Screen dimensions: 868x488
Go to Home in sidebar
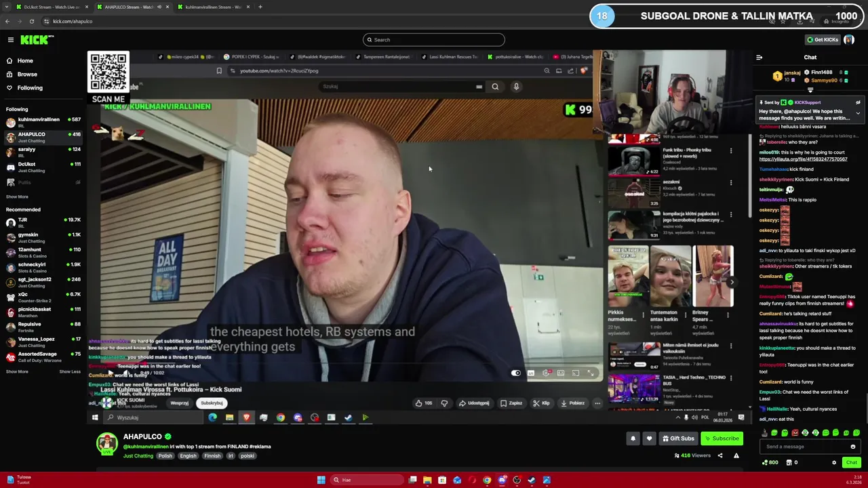(25, 61)
